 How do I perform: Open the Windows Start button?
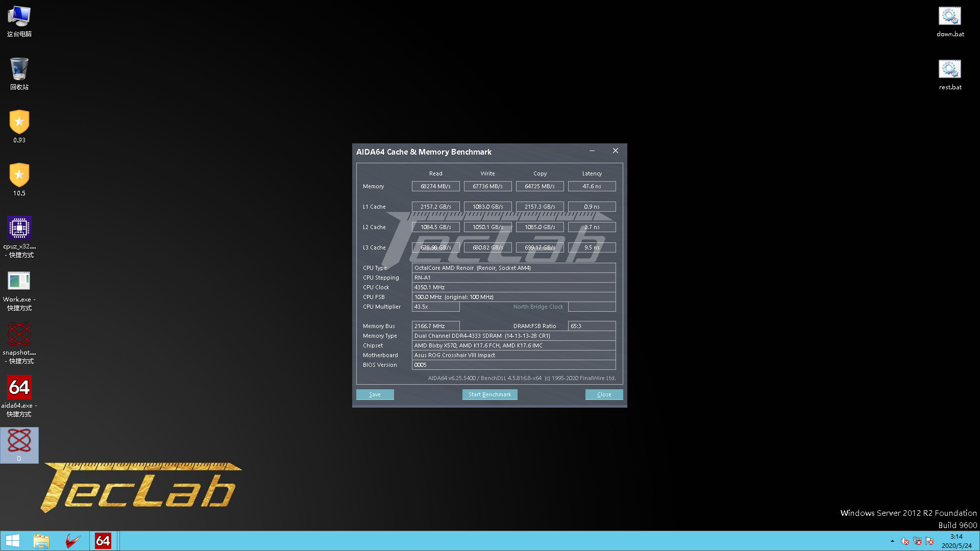12,541
